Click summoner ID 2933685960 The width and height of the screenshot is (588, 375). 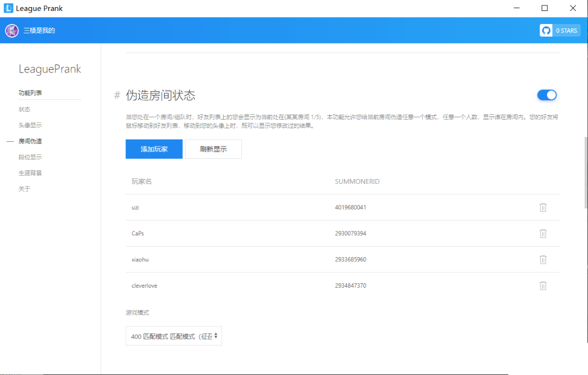(x=351, y=259)
